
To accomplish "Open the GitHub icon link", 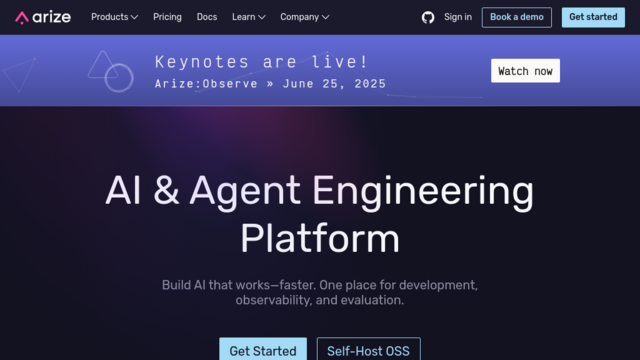I will (x=428, y=18).
